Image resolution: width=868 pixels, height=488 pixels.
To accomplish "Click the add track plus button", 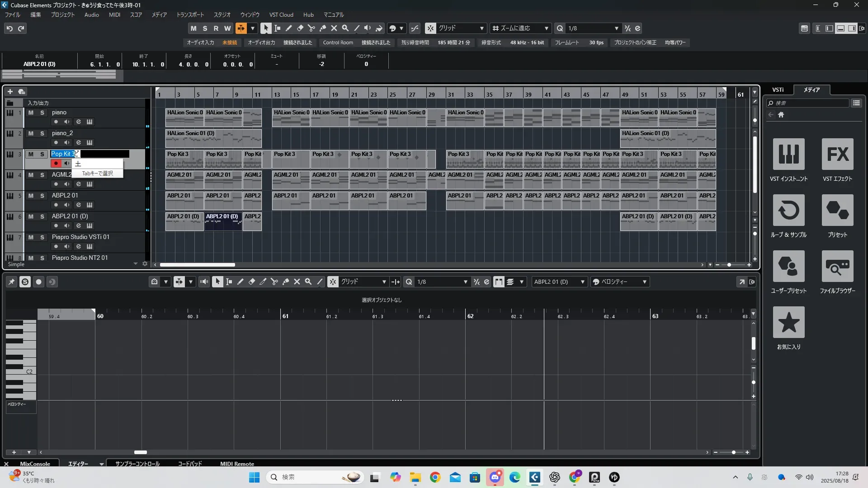I will (x=10, y=91).
